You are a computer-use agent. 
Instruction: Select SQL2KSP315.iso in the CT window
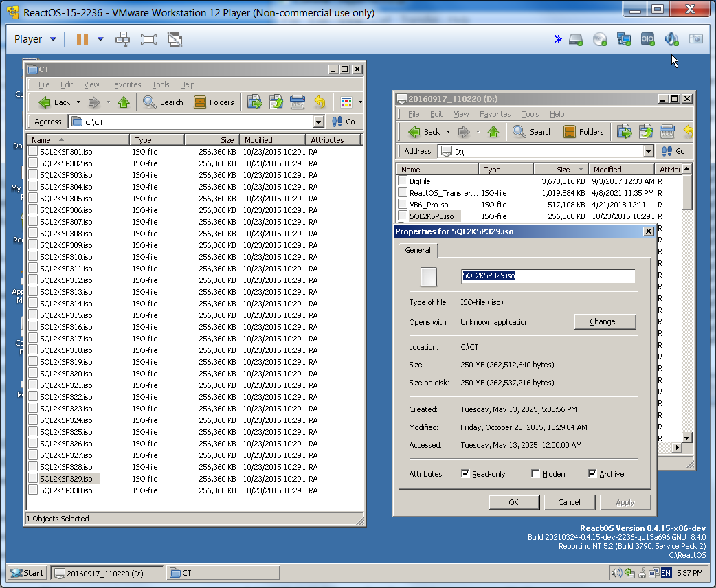pyautogui.click(x=66, y=315)
